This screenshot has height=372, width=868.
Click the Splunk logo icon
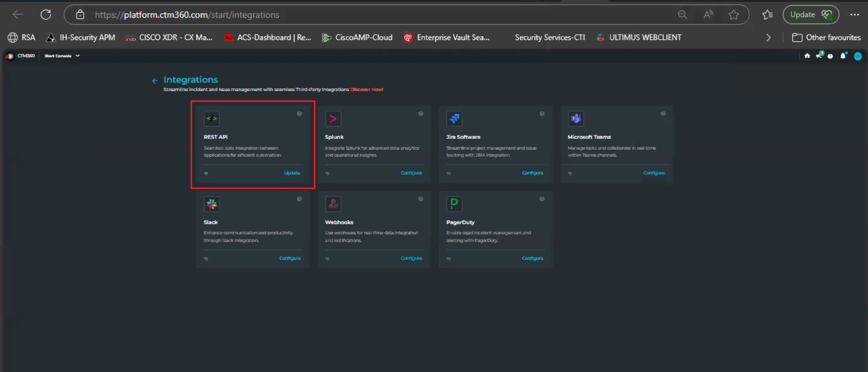click(333, 119)
